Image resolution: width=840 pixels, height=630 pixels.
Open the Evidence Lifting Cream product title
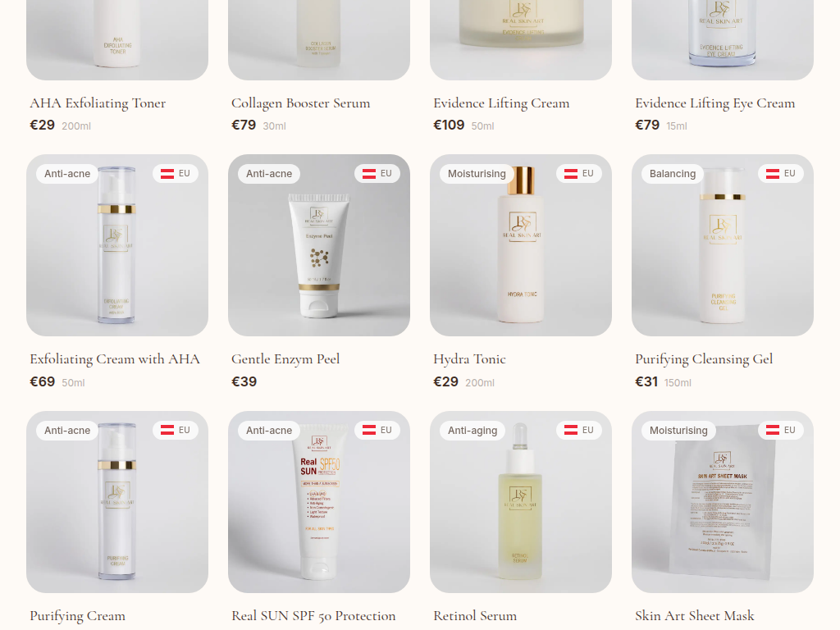tap(501, 103)
